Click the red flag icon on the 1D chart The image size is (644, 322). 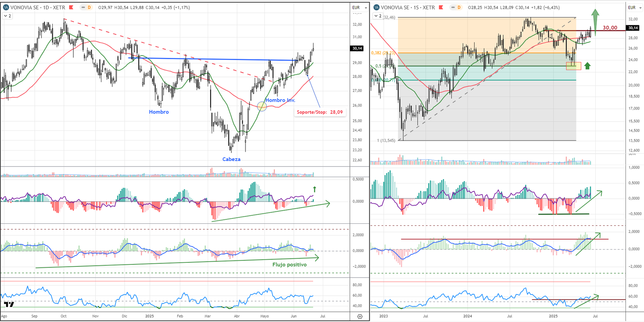click(71, 7)
